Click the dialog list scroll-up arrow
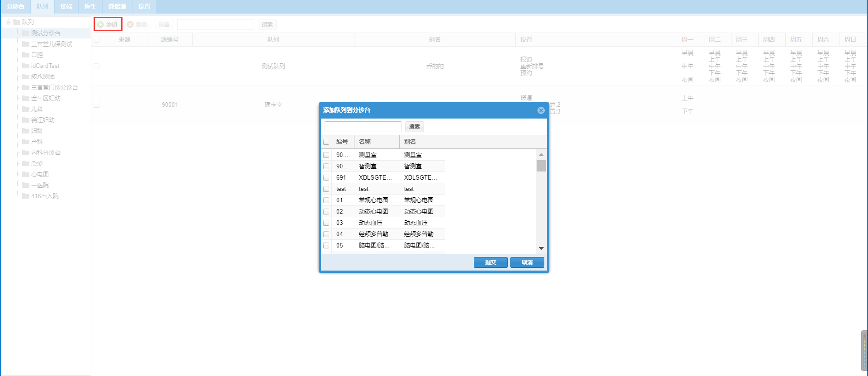 pyautogui.click(x=541, y=155)
